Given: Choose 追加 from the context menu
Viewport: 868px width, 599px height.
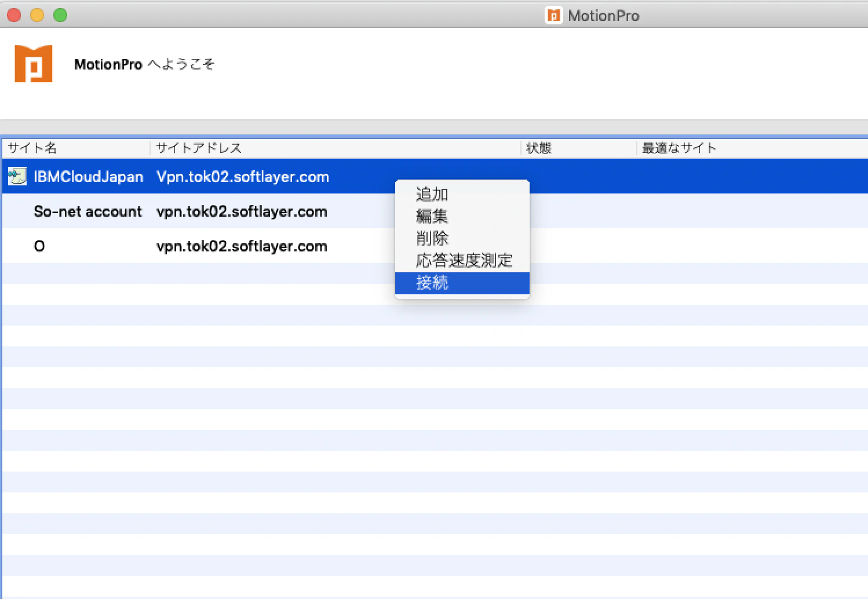Looking at the screenshot, I should point(462,195).
